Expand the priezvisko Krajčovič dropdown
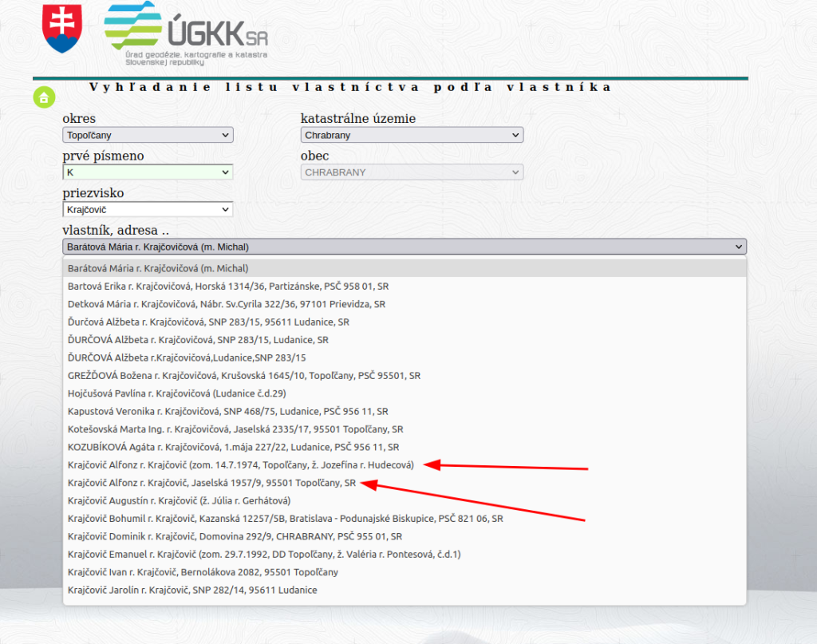This screenshot has width=817, height=644. (x=148, y=209)
